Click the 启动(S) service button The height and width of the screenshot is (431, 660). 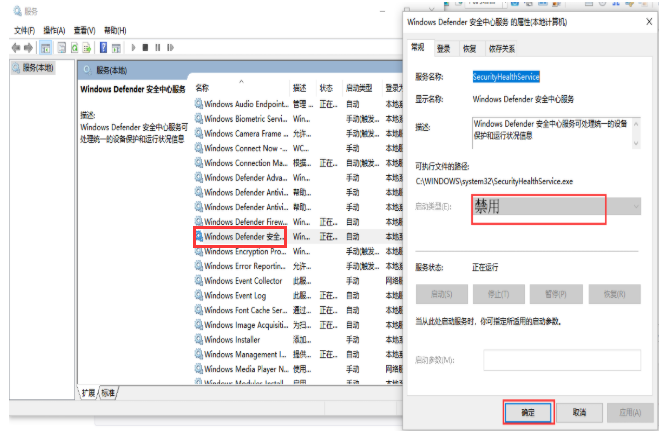[442, 294]
